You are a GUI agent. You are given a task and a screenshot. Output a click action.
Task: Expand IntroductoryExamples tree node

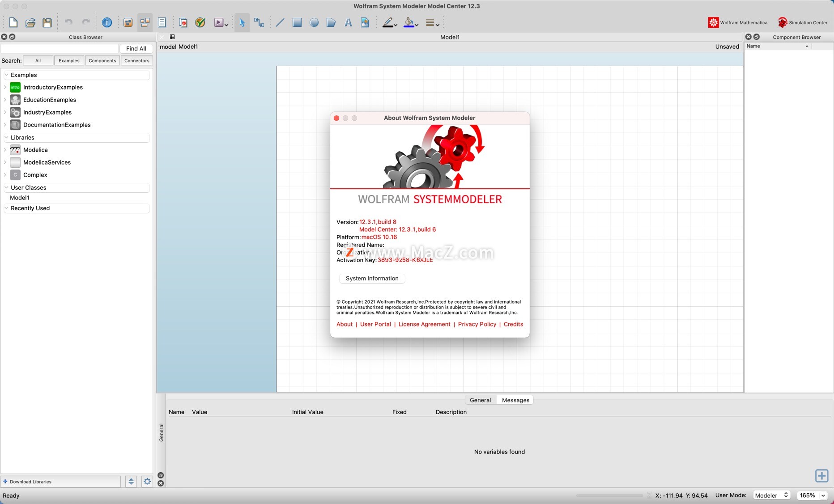(x=5, y=87)
